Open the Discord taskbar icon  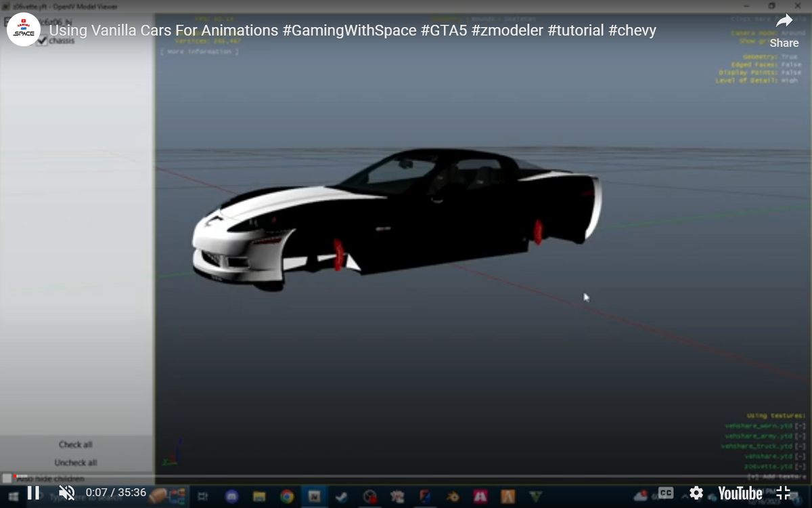[x=231, y=496]
